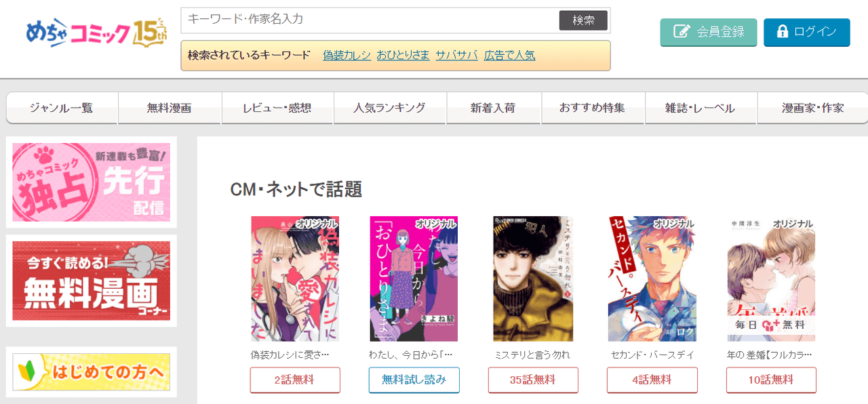The height and width of the screenshot is (404, 868).
Task: Select the 漫画家・作家 tab
Action: [x=812, y=108]
